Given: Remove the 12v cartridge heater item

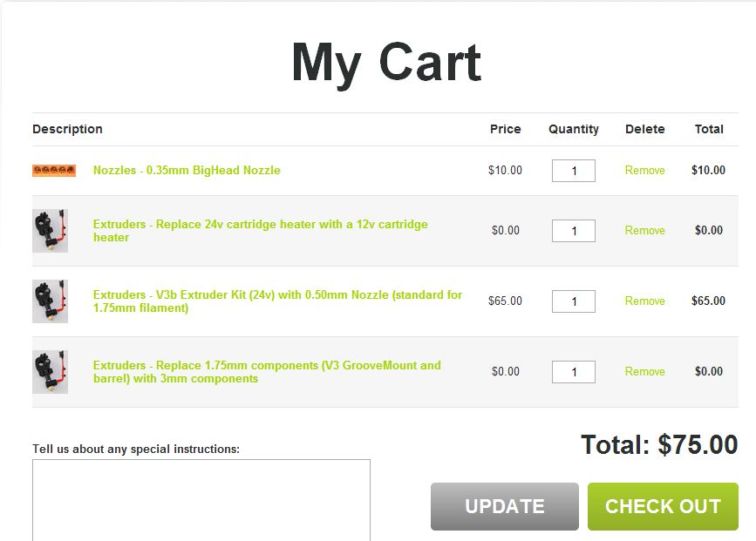Looking at the screenshot, I should [644, 231].
